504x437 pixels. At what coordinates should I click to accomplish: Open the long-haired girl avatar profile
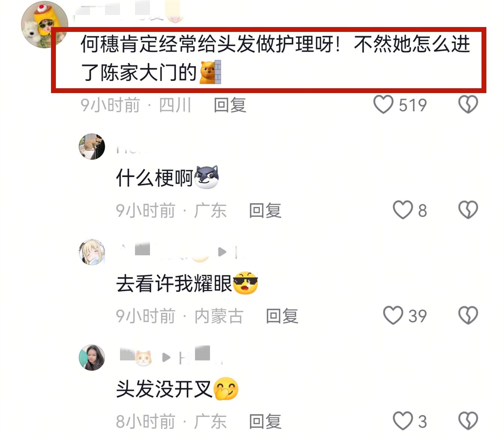pos(92,357)
